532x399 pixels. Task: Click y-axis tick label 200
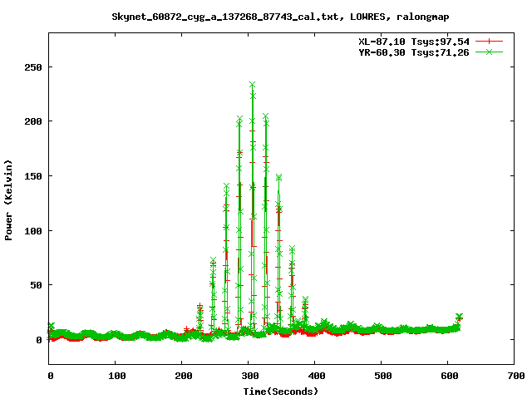click(x=33, y=121)
